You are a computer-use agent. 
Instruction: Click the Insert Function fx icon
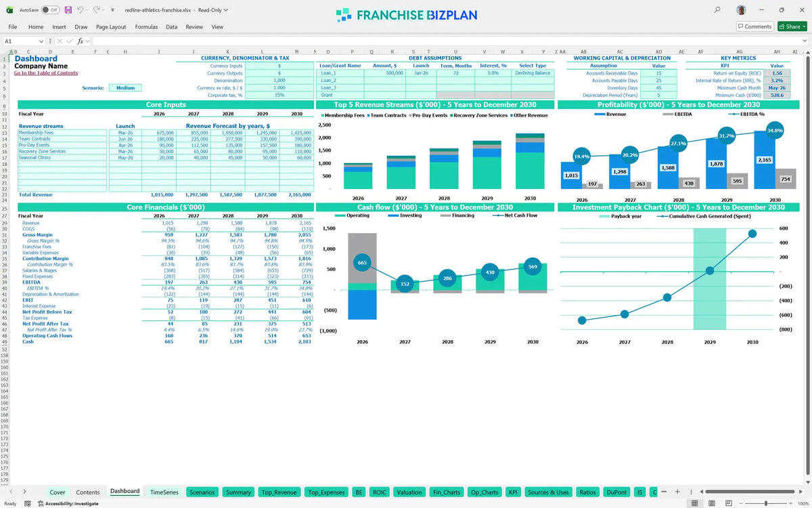coord(80,41)
